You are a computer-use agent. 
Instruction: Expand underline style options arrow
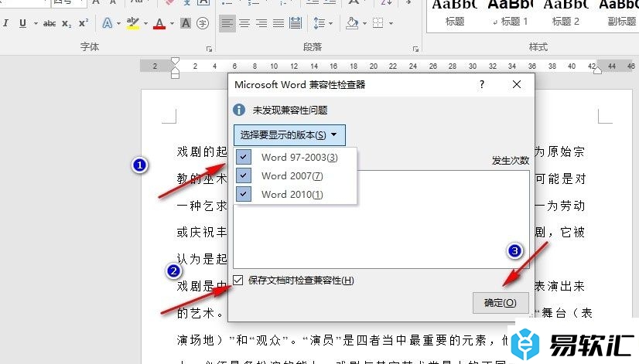36,23
